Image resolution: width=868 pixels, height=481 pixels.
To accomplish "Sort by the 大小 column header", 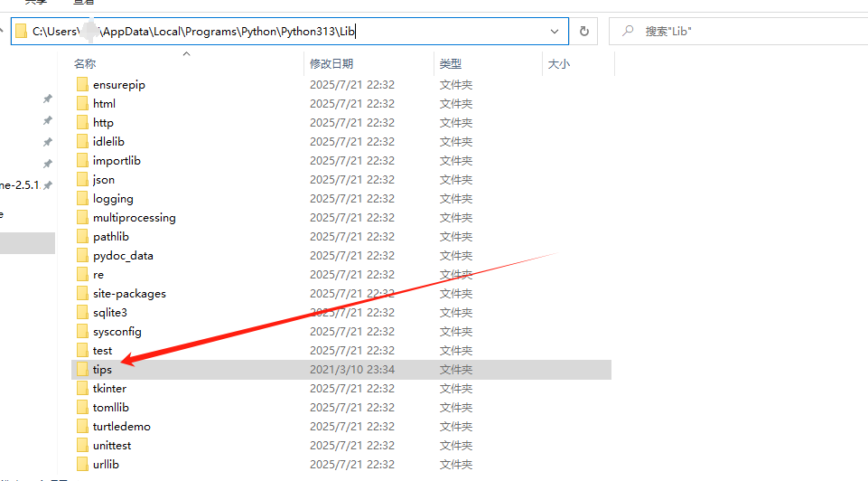I will point(558,63).
